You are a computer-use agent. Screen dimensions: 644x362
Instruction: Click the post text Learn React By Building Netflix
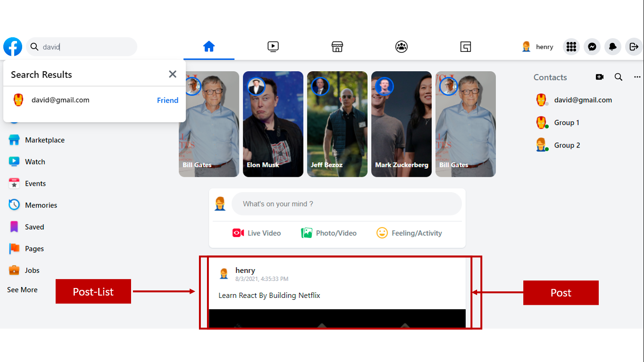(269, 296)
